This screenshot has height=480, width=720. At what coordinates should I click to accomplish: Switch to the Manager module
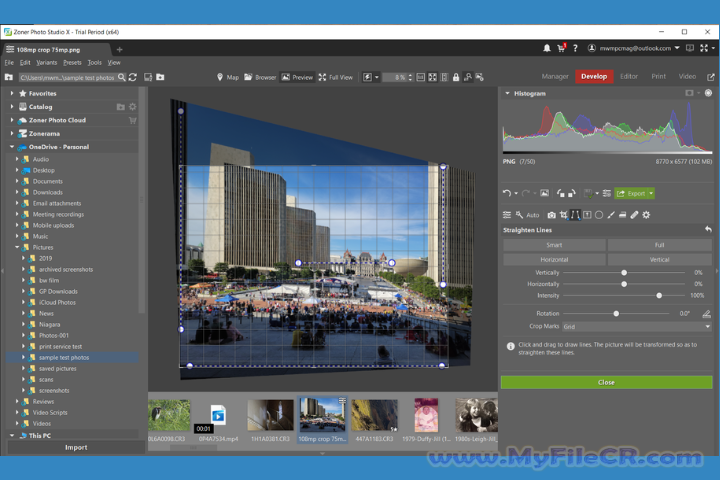[x=555, y=76]
